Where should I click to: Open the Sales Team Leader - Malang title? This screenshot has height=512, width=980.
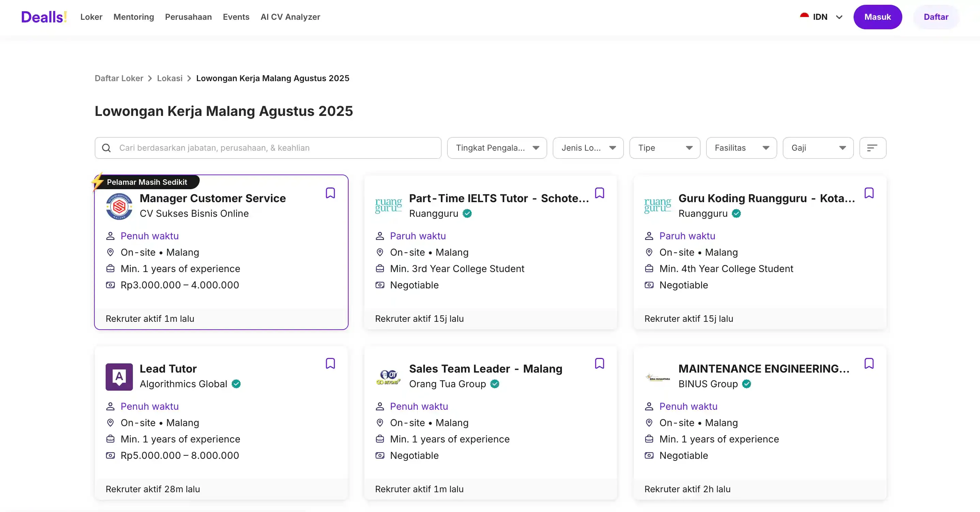486,368
